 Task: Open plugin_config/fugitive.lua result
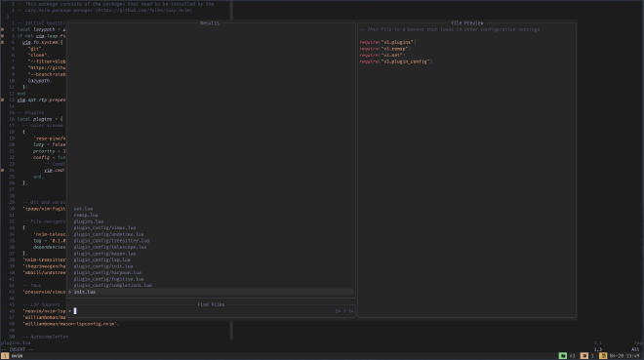coord(109,279)
